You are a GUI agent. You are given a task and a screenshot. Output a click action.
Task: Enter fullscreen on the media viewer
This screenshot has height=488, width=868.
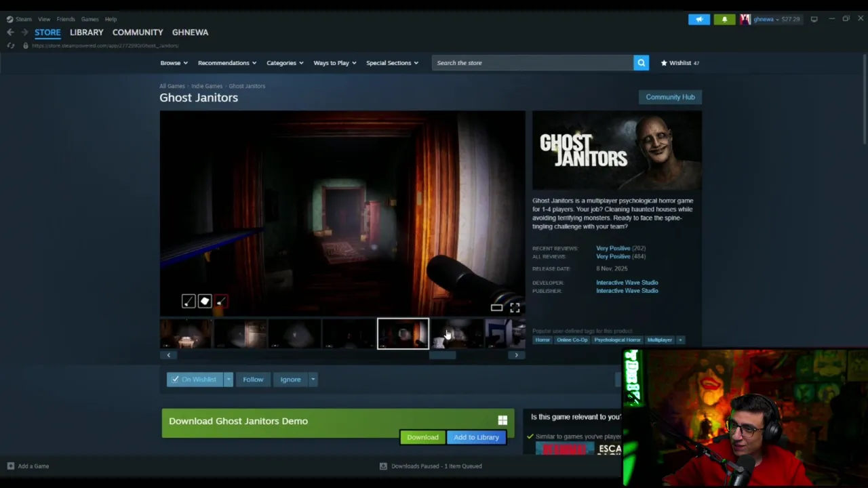(x=515, y=308)
